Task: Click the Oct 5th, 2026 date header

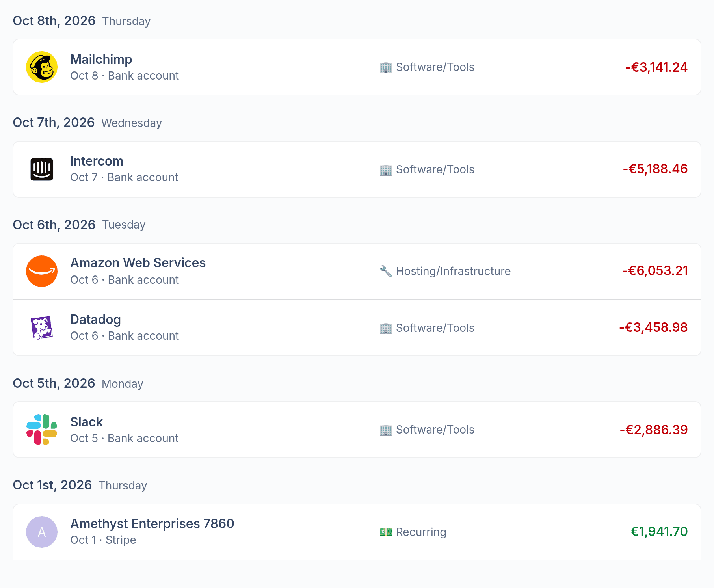Action: (54, 383)
